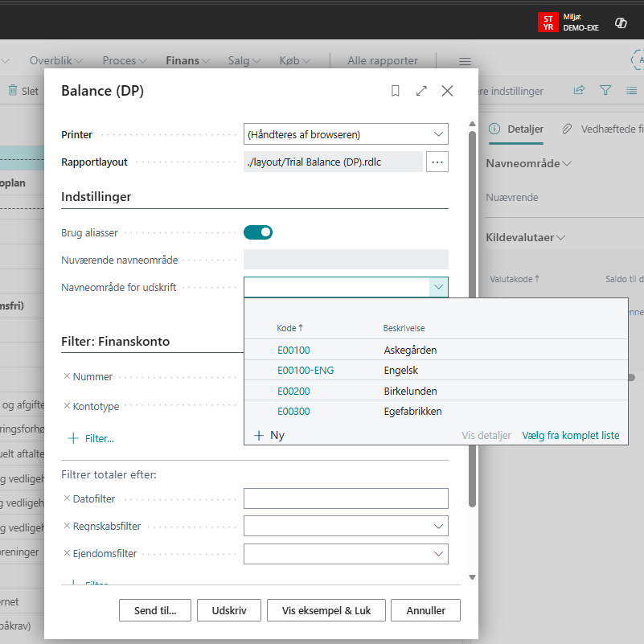Image resolution: width=644 pixels, height=644 pixels.
Task: Select E00100 Askegården in the list
Action: point(436,350)
